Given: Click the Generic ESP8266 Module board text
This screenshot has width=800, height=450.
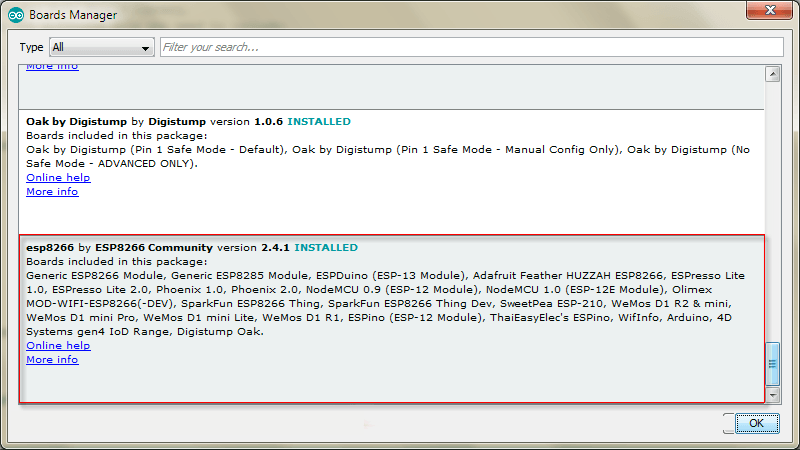Looking at the screenshot, I should coord(95,276).
